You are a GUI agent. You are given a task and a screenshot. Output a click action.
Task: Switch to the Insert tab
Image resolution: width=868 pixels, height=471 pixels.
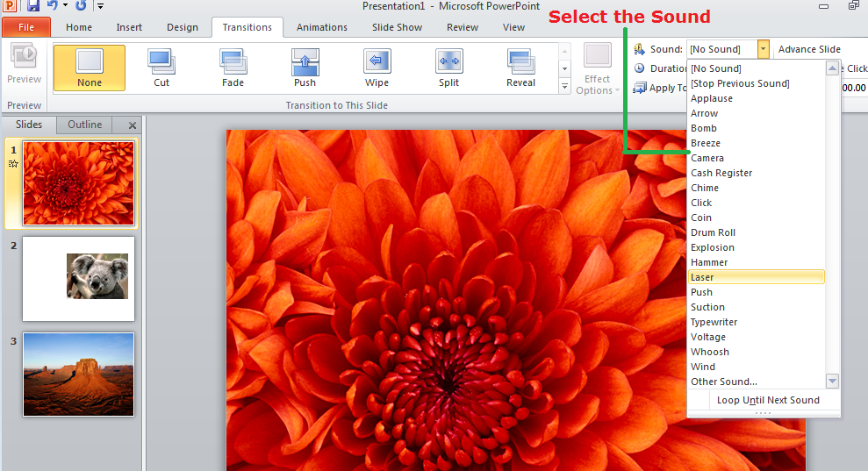click(129, 27)
